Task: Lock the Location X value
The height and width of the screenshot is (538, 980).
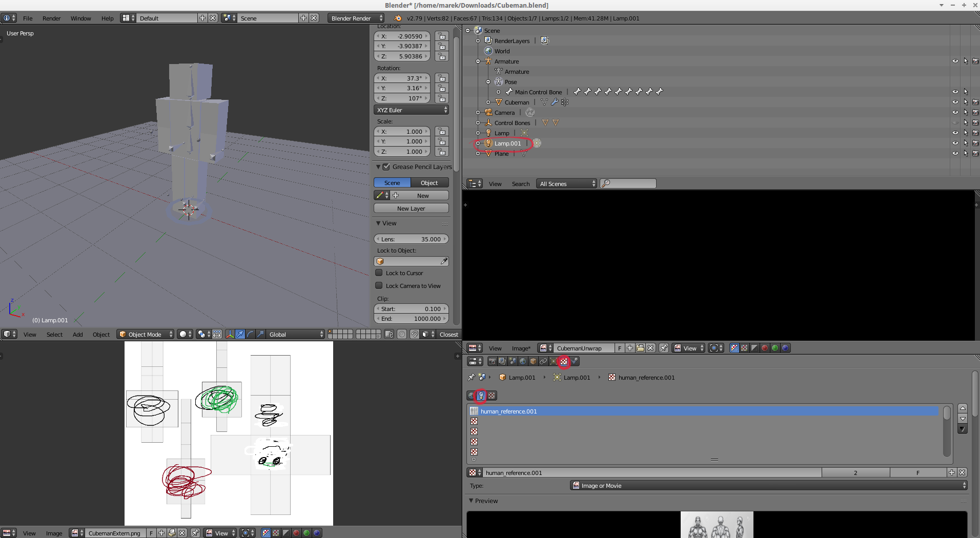Action: 442,36
